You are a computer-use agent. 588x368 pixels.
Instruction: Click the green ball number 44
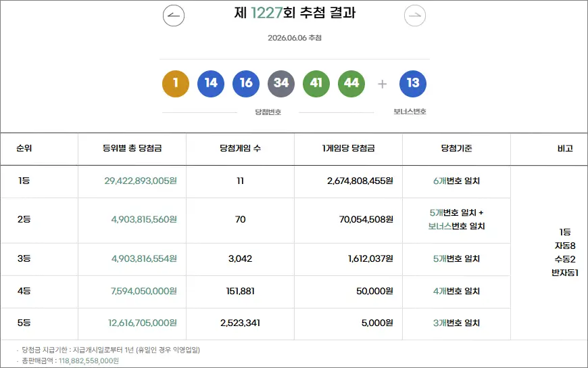[351, 83]
